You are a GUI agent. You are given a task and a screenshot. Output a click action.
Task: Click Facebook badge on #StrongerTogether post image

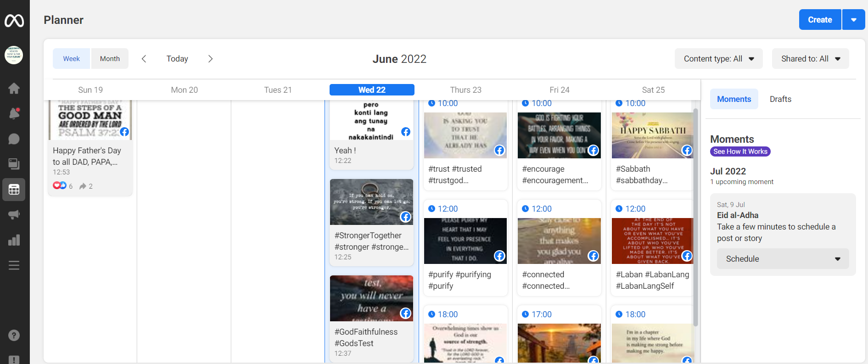[406, 217]
